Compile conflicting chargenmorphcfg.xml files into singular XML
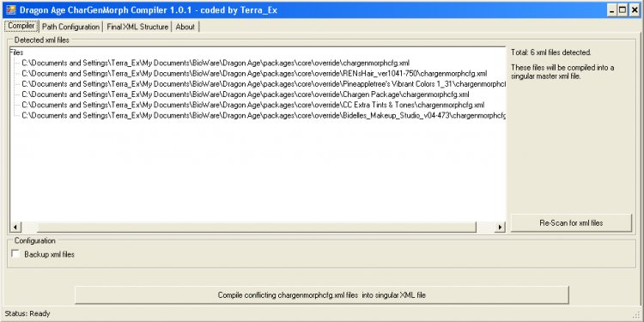Viewport: 644px width, 322px height. tap(322, 295)
